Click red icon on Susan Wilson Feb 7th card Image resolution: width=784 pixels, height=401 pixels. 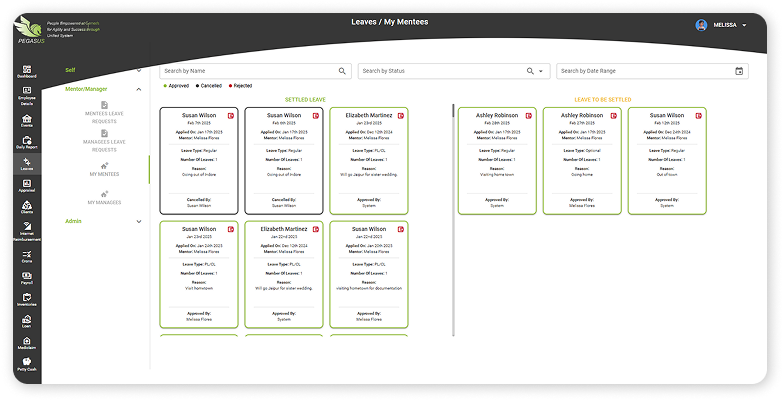click(231, 116)
